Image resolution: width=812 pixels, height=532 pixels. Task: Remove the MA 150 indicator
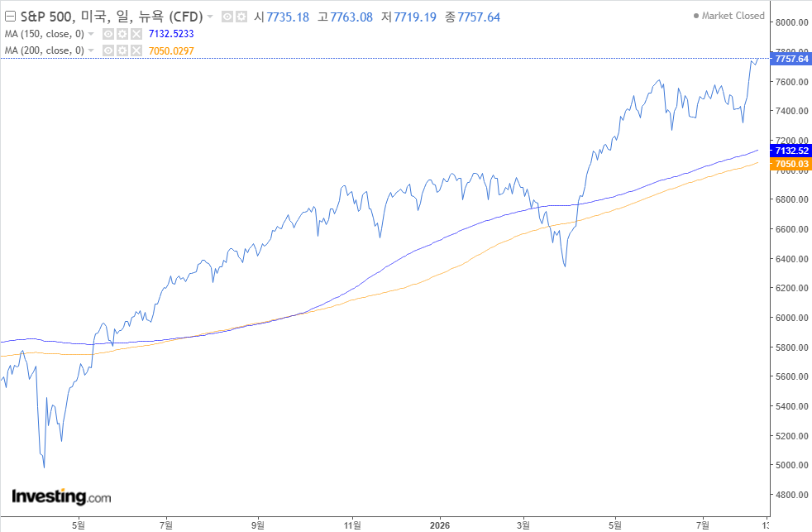click(136, 34)
